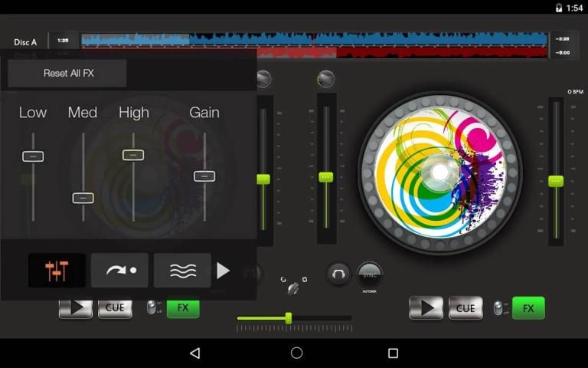
Task: Click the Low EQ slider handle
Action: pyautogui.click(x=33, y=156)
